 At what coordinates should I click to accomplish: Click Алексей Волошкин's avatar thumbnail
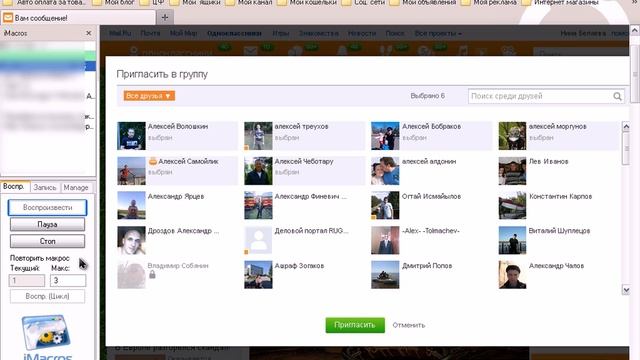click(x=131, y=136)
